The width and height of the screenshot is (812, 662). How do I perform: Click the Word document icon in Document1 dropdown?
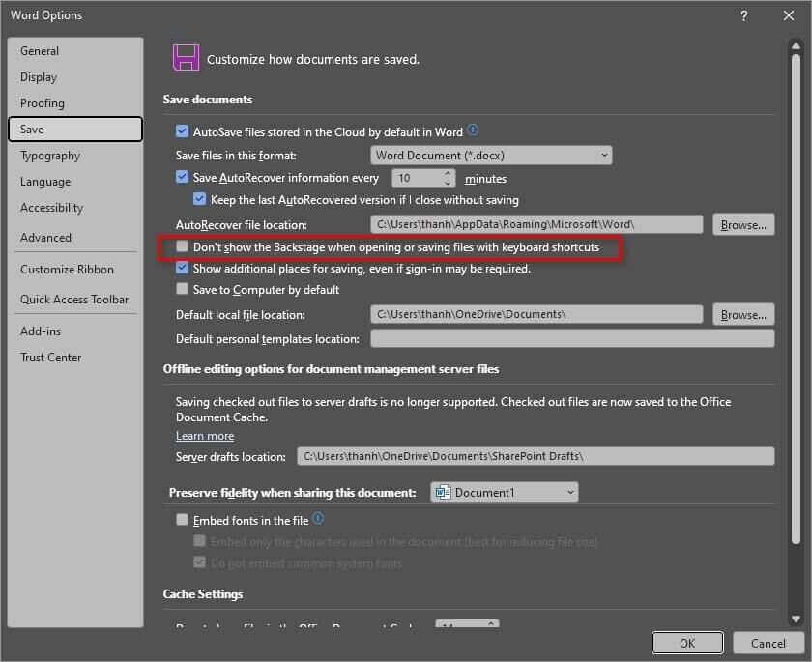pos(443,492)
